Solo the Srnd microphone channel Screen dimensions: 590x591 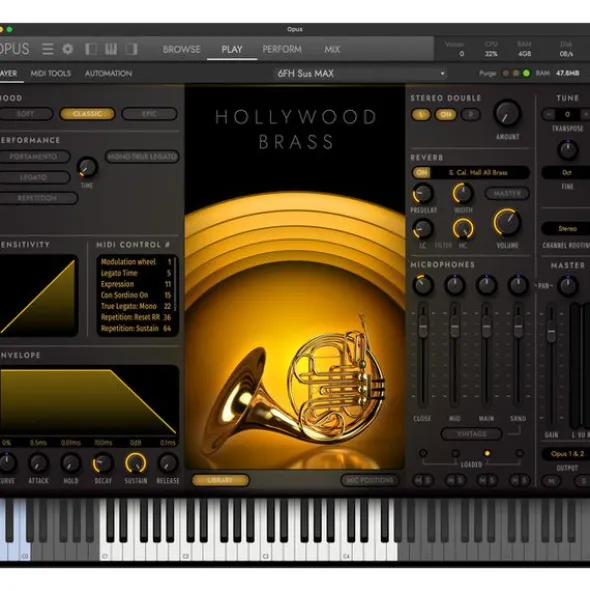pos(524,480)
